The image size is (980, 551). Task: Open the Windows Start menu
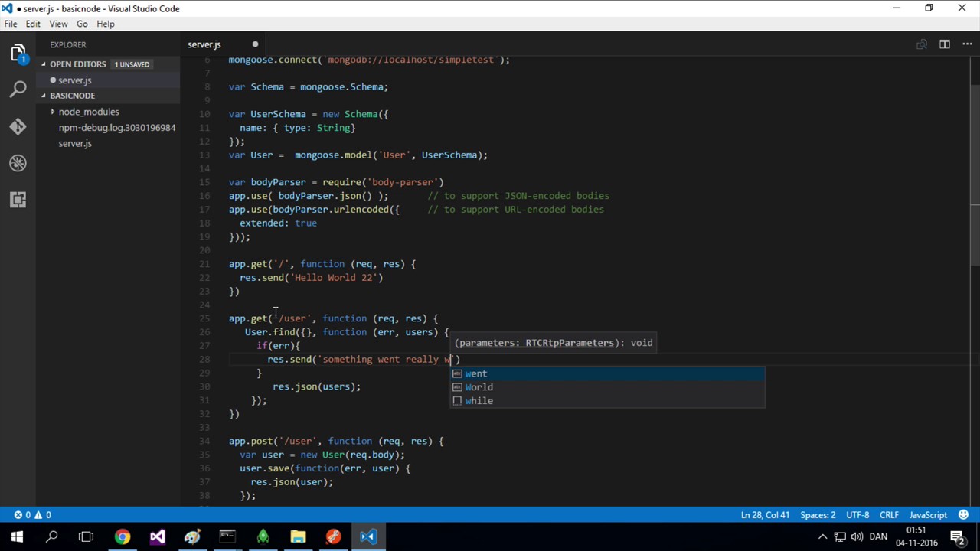pos(17,537)
